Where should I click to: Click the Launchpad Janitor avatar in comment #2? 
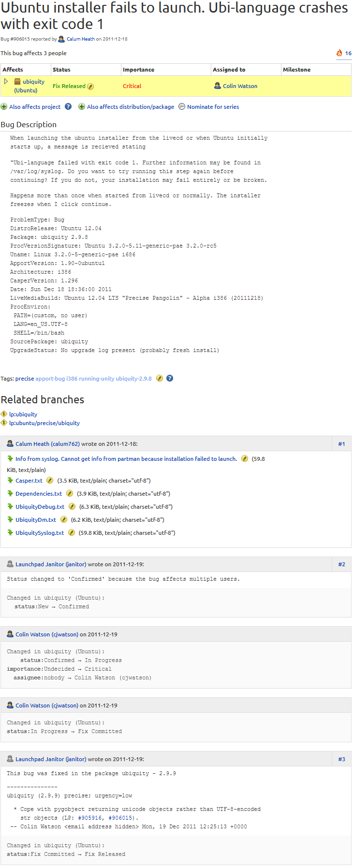pos(10,564)
